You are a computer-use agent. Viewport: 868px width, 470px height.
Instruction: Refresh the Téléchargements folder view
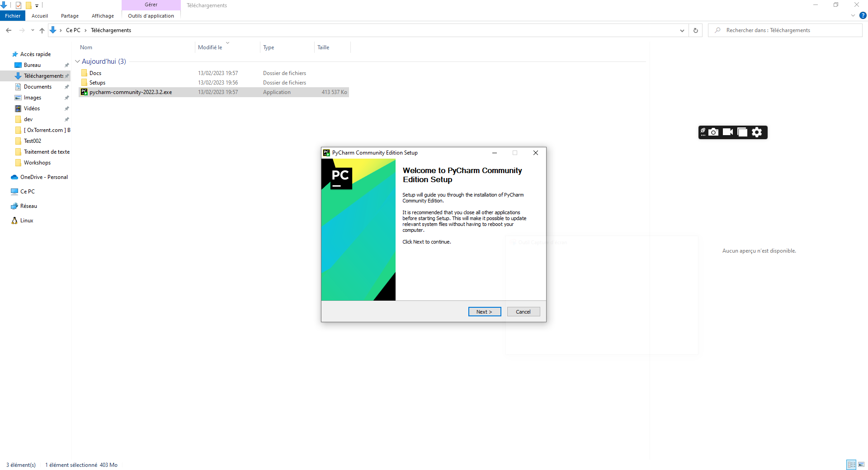click(696, 30)
